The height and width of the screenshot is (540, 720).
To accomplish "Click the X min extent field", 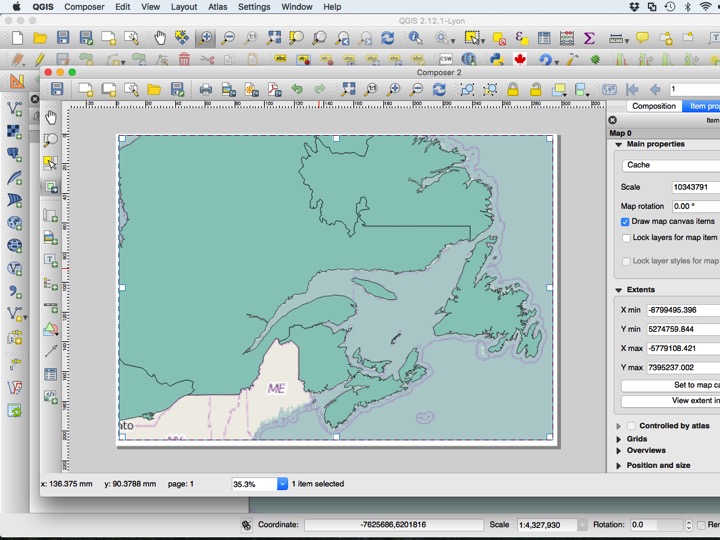I will [683, 310].
